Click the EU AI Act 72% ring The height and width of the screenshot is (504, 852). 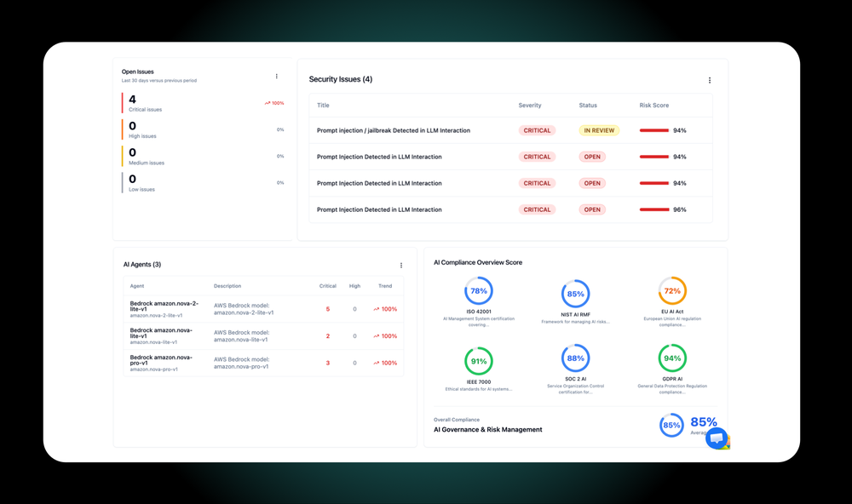[x=672, y=291]
